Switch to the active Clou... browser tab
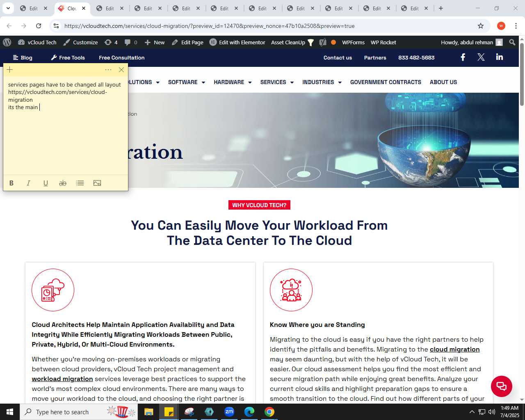Image resolution: width=525 pixels, height=420 pixels. point(73,8)
